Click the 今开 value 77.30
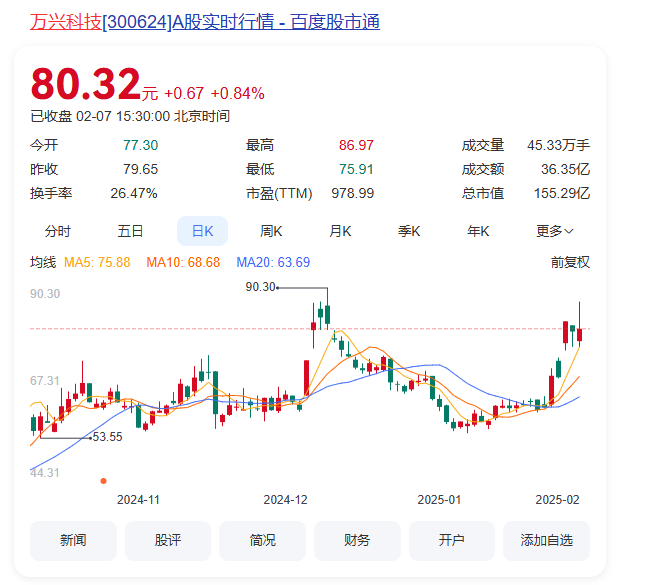This screenshot has height=585, width=657. point(140,145)
